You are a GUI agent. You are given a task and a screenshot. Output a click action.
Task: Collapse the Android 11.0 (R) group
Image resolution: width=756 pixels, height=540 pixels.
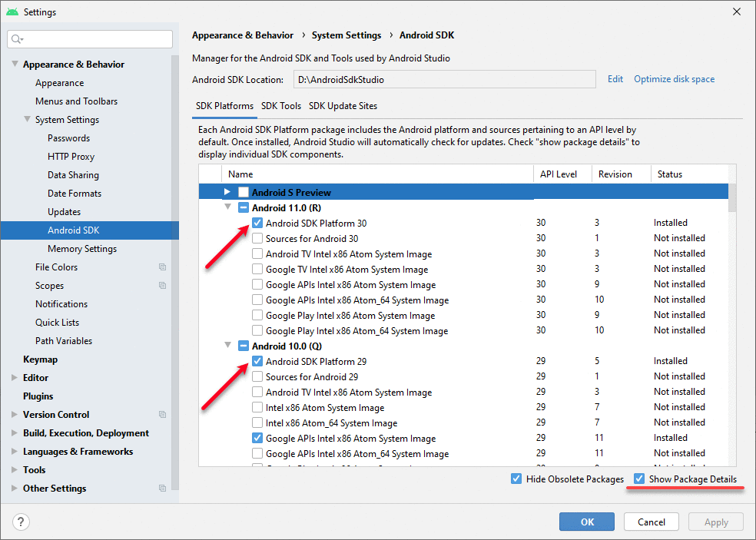[x=227, y=207]
